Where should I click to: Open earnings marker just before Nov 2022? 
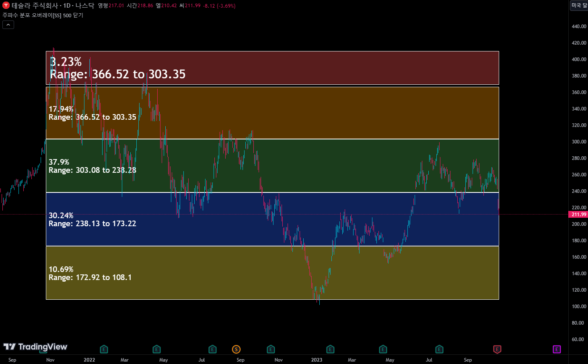tap(271, 349)
